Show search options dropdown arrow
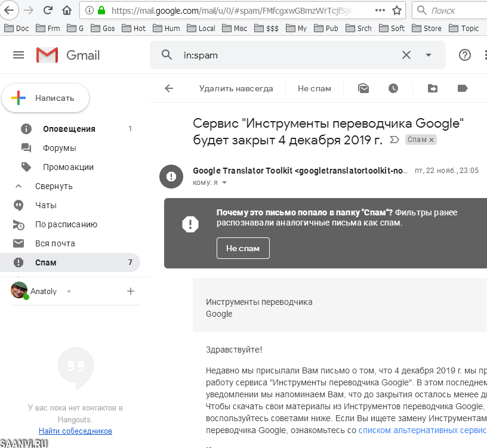The height and width of the screenshot is (448, 487). 429,55
